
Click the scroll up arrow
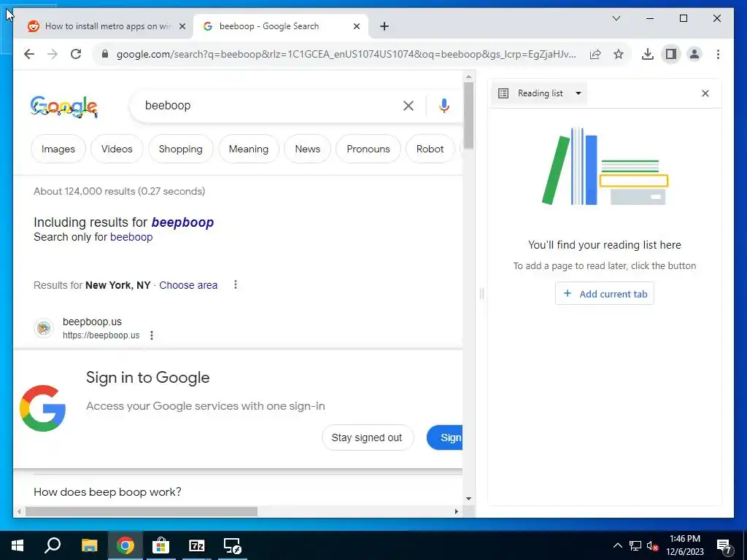tap(469, 77)
